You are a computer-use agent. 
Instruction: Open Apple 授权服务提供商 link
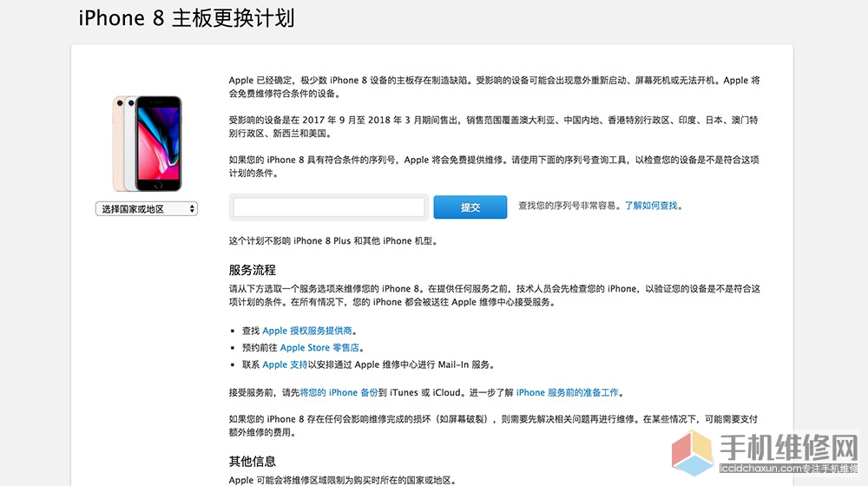click(307, 331)
